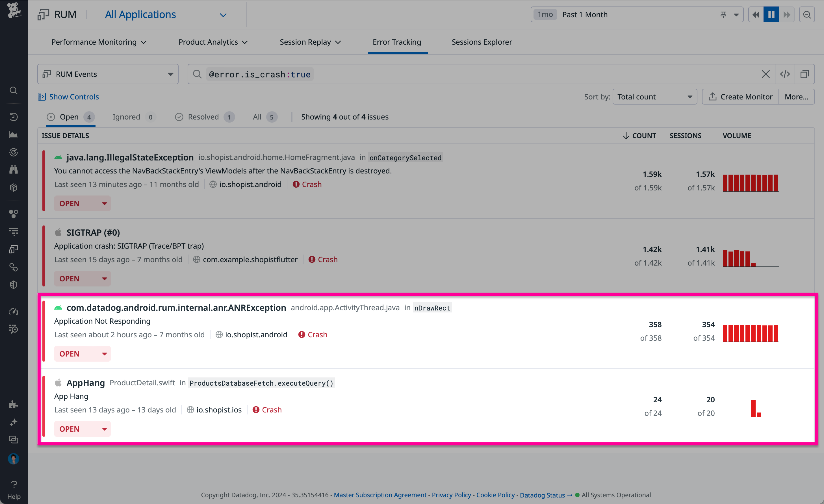Screen dimensions: 824x504
Task: Switch to the Sessions Explorer tab
Action: click(x=482, y=42)
